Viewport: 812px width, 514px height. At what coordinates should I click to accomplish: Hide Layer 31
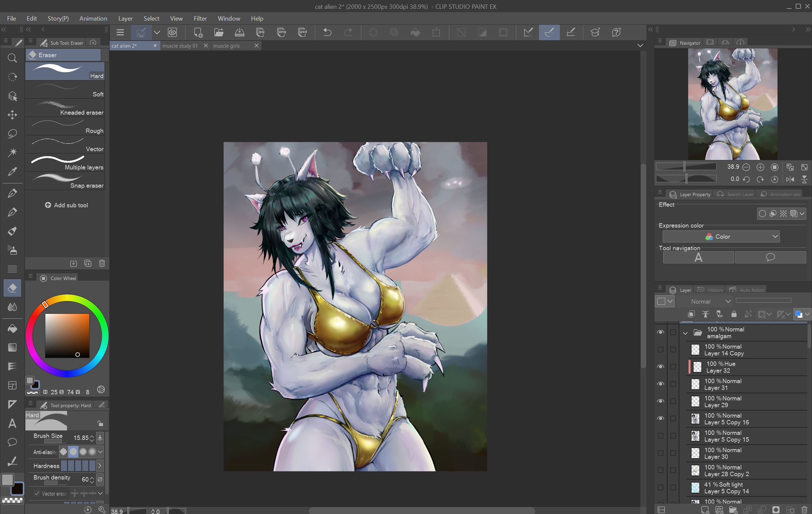coord(660,384)
